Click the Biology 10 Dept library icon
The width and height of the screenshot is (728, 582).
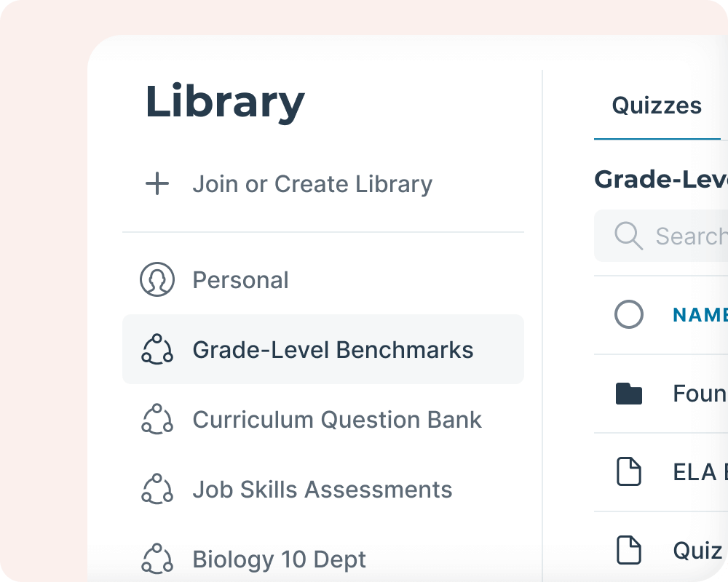[157, 559]
